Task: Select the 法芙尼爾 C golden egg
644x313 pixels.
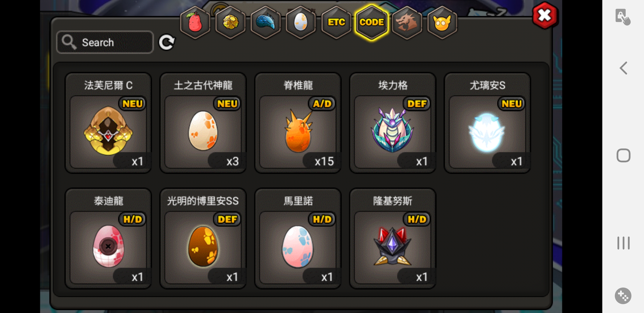Action: 108,123
